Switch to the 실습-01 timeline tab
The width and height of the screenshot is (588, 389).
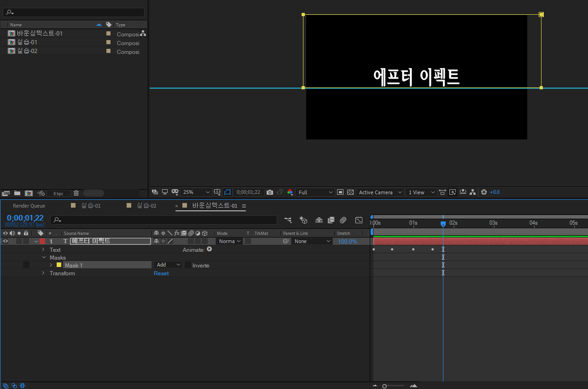point(91,206)
